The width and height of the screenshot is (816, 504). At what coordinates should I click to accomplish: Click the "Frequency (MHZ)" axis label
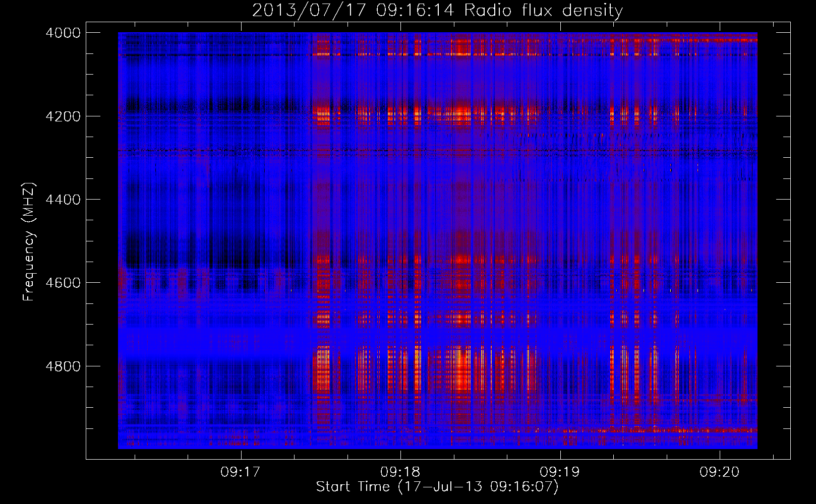point(29,242)
